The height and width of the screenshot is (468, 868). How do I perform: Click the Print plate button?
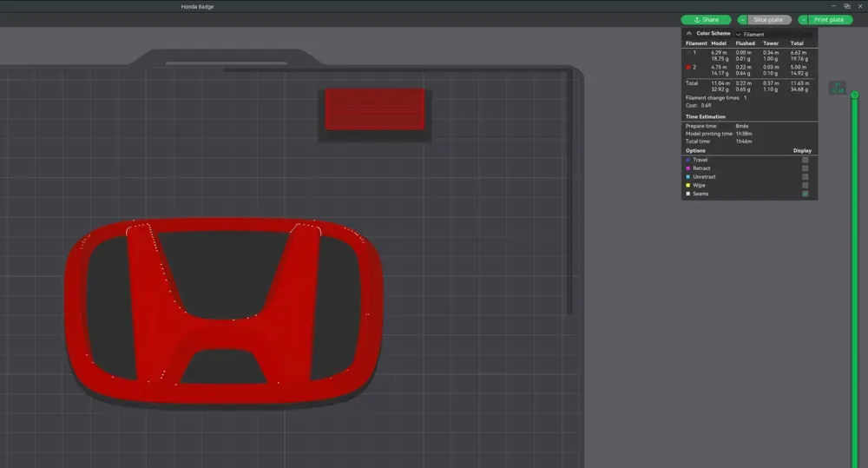(830, 20)
